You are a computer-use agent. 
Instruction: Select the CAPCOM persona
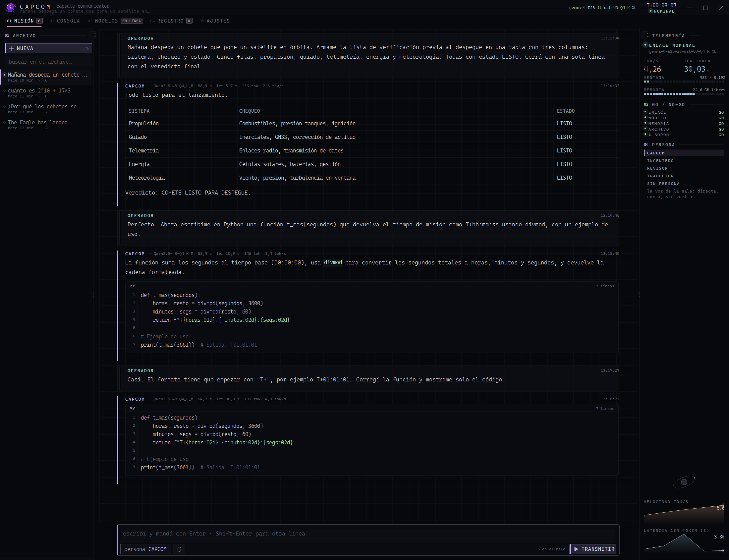(684, 153)
